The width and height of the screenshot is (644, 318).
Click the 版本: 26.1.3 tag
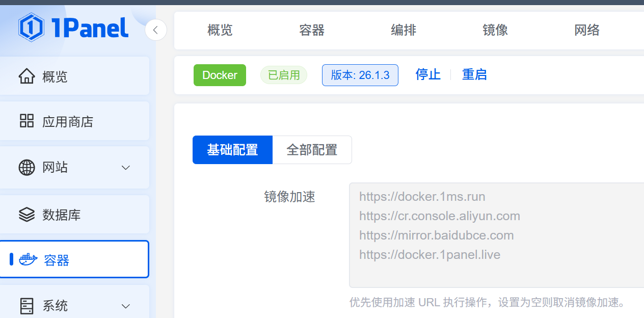click(360, 75)
